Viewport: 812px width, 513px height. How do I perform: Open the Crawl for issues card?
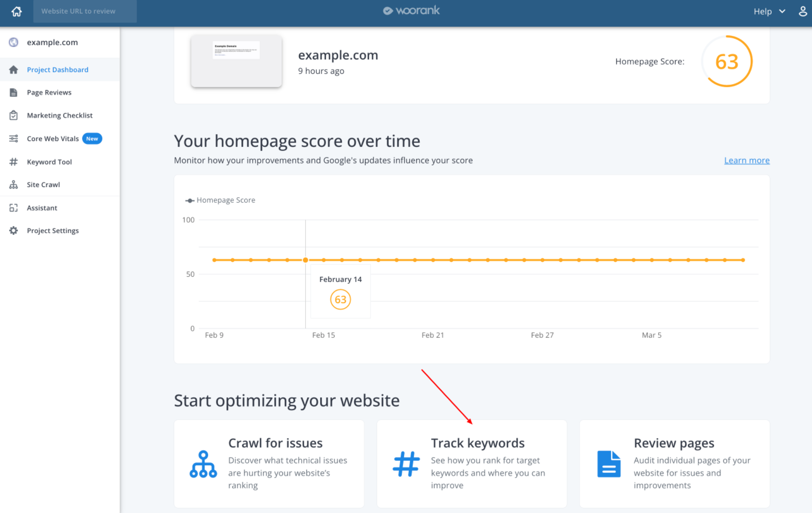pyautogui.click(x=269, y=464)
